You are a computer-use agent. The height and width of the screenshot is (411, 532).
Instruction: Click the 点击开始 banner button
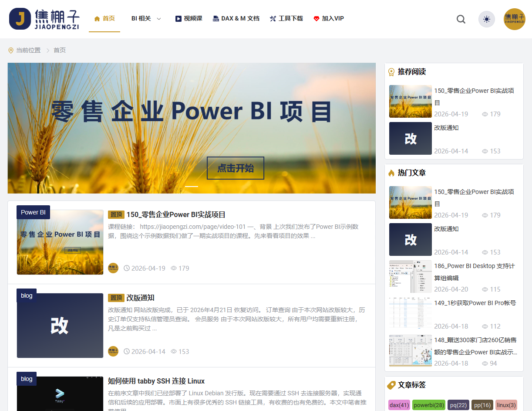click(236, 168)
